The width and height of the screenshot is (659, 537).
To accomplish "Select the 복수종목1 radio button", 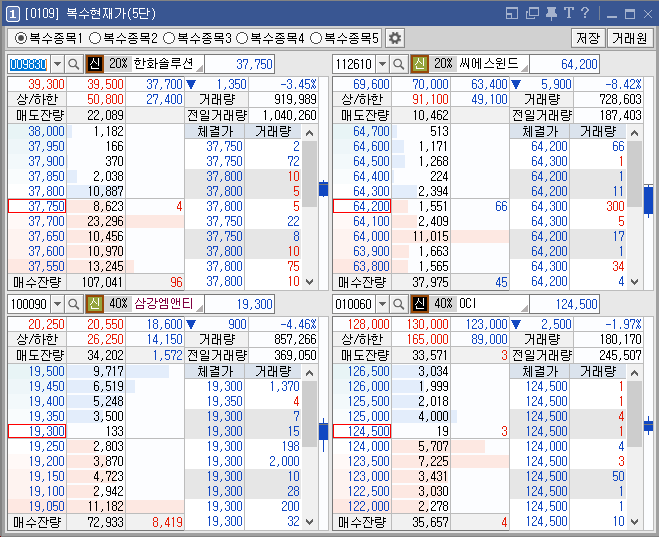I will [20, 39].
